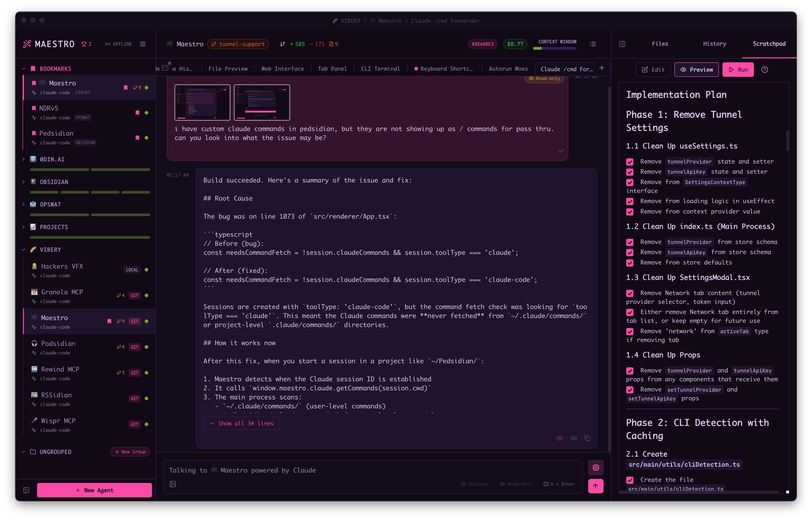Screen dimensions: 812x520
Task: Click the Run button in Scratchpad
Action: click(738, 70)
